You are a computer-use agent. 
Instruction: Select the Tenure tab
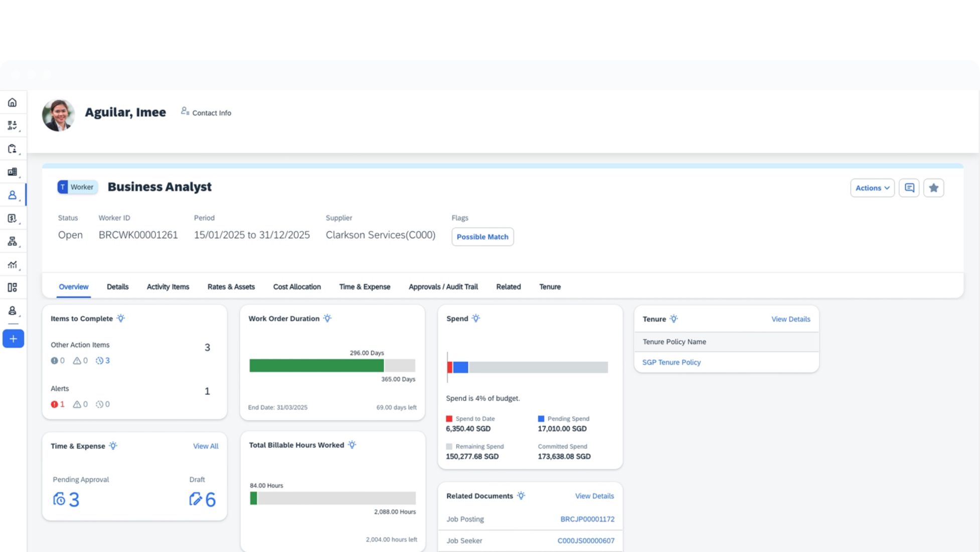[x=550, y=287]
